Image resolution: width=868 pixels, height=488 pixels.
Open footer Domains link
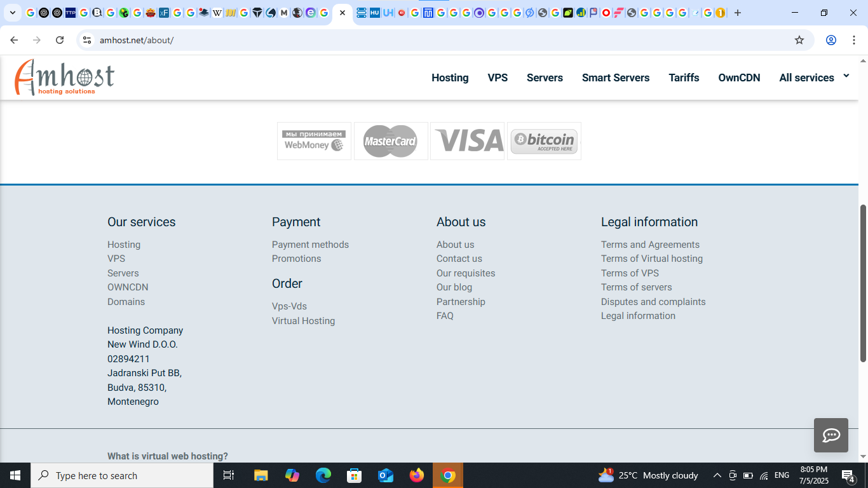click(x=126, y=302)
